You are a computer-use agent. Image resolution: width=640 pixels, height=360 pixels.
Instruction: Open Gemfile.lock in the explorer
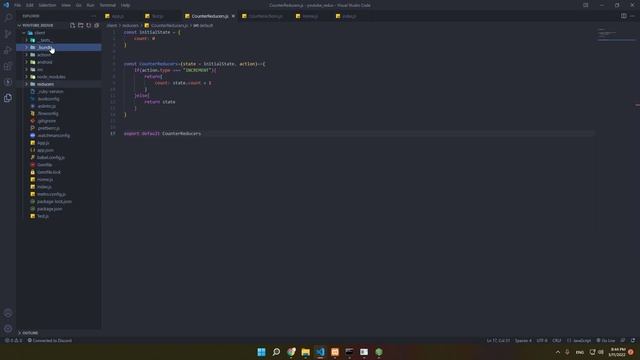[x=58, y=172]
